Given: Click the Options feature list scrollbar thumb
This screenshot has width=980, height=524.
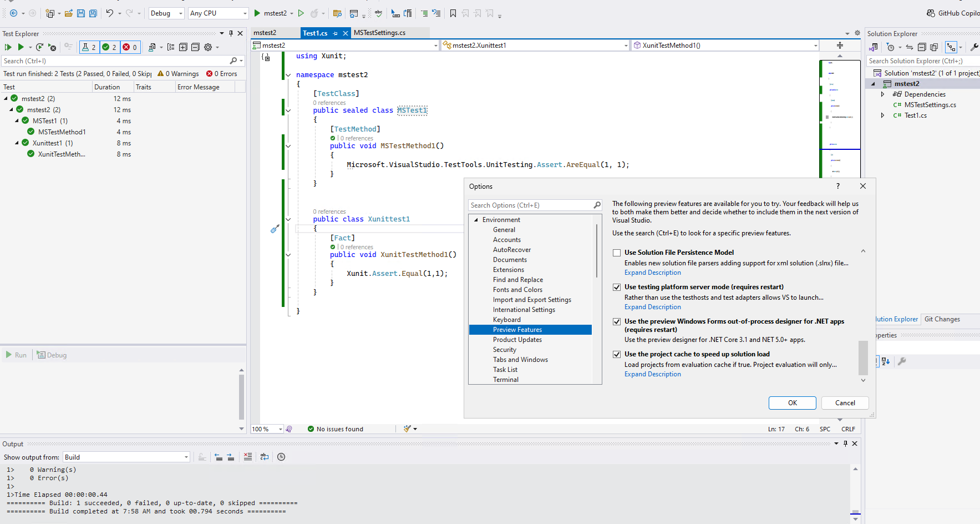Looking at the screenshot, I should (x=863, y=358).
